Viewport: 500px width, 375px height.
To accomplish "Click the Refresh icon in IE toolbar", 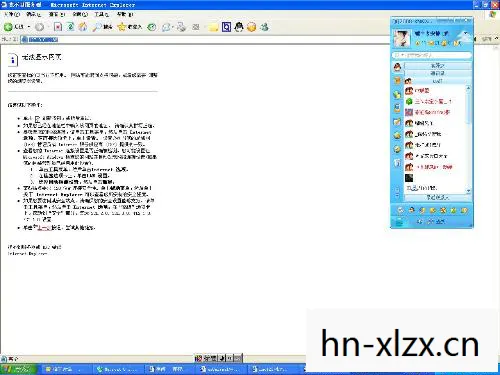I will click(x=70, y=27).
